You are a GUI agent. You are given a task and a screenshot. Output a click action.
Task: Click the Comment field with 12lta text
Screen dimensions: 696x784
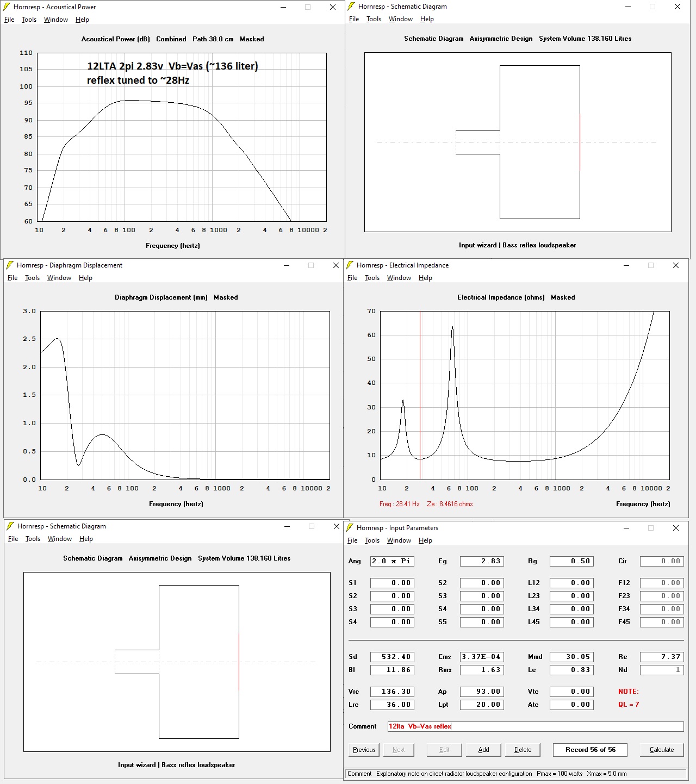[536, 726]
